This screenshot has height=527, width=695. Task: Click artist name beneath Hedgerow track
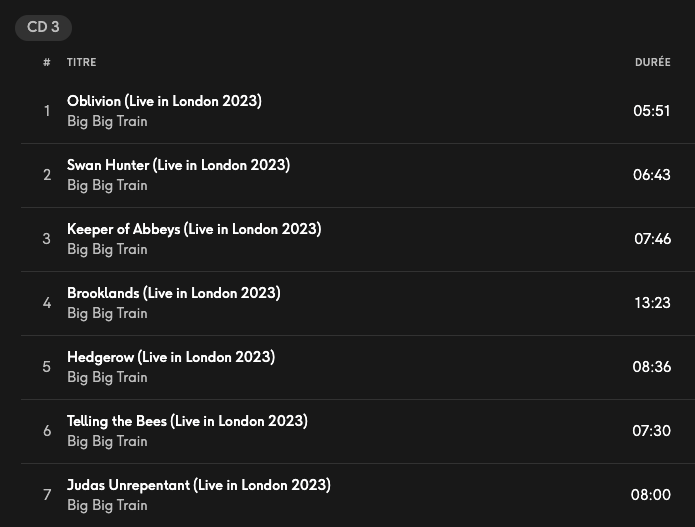[107, 378]
